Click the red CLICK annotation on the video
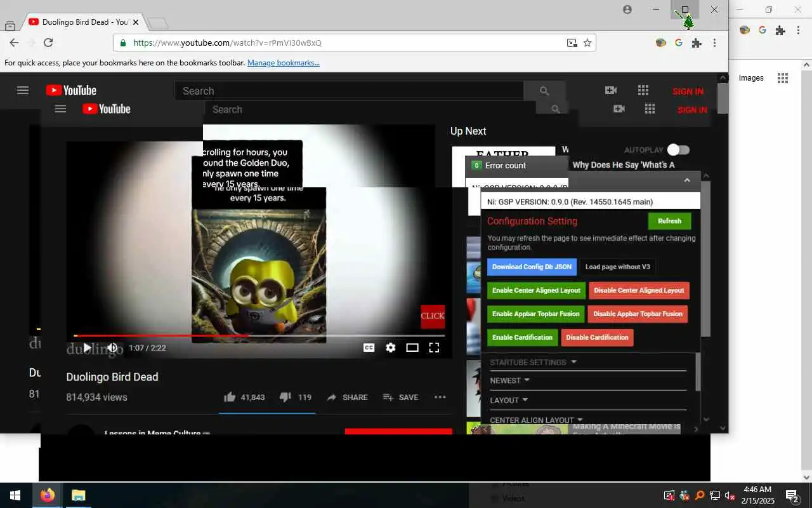812x508 pixels. tap(433, 316)
